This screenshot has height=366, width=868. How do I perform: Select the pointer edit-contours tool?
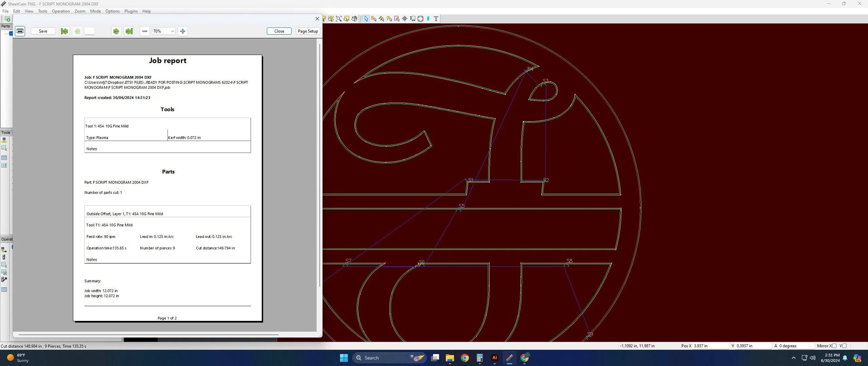(x=366, y=19)
